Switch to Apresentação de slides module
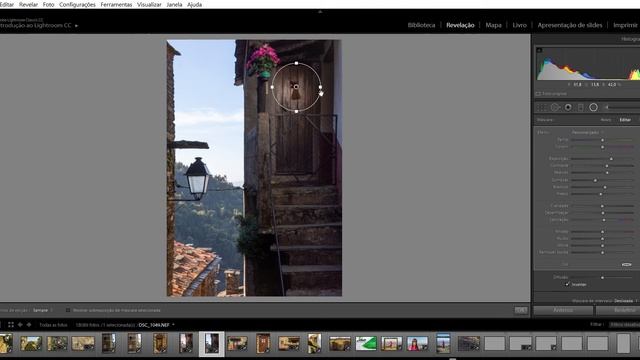Viewport: 640px width, 360px height. coord(570,25)
